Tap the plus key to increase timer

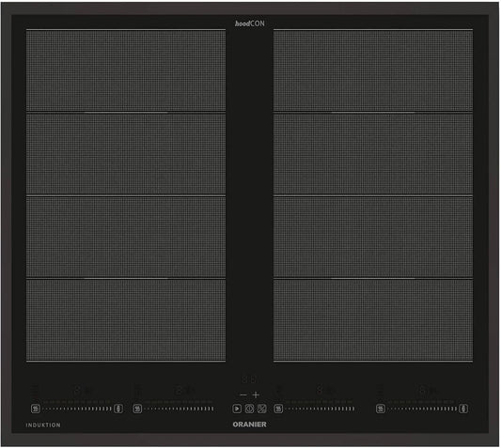(256, 395)
